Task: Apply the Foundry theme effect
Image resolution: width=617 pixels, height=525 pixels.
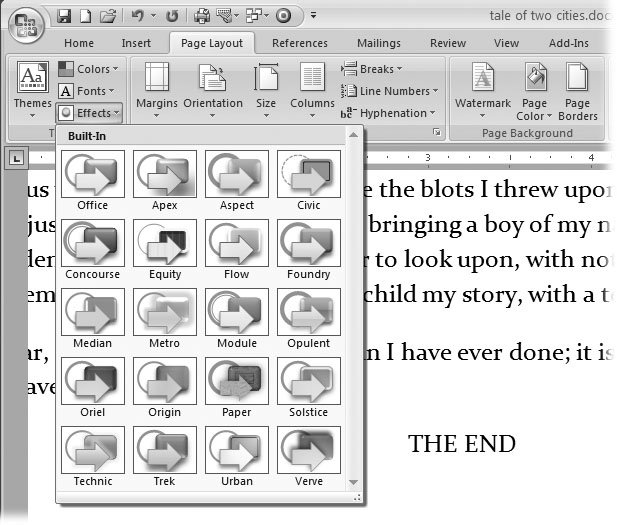Action: click(309, 250)
